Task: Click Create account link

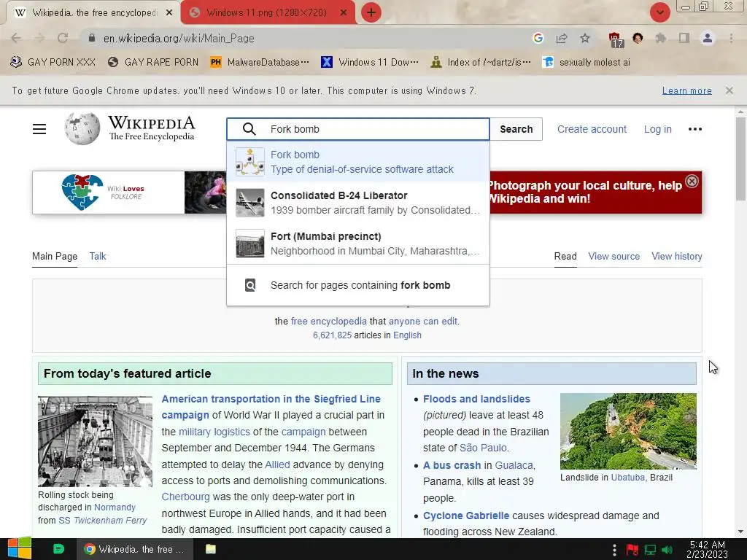Action: point(592,129)
